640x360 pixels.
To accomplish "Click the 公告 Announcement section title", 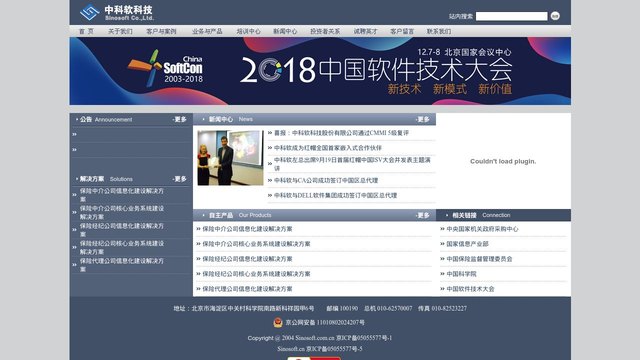I will coord(106,120).
